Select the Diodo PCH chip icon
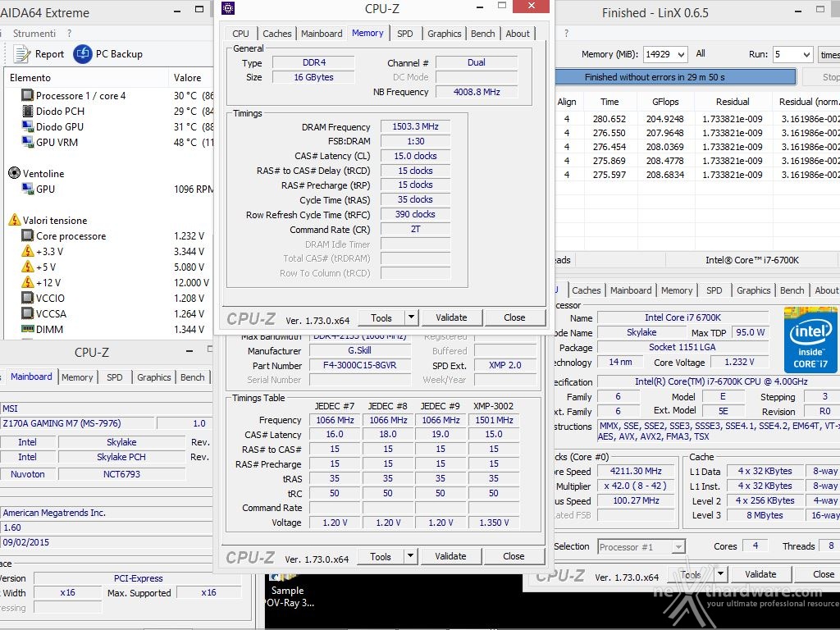This screenshot has width=840, height=630. (x=27, y=111)
